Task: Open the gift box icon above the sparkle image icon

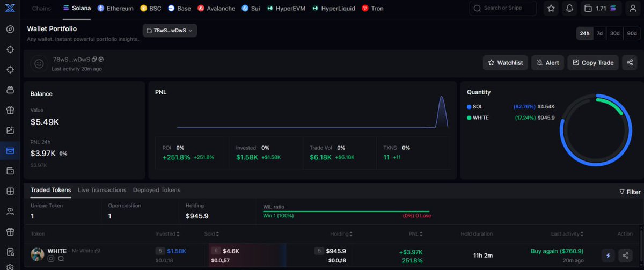Action: pos(10,110)
